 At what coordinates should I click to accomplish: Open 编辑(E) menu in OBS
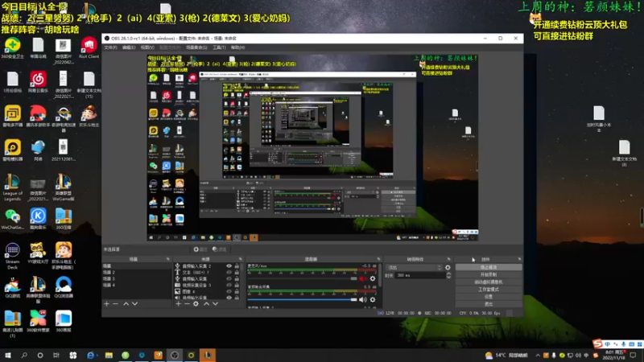tap(129, 47)
